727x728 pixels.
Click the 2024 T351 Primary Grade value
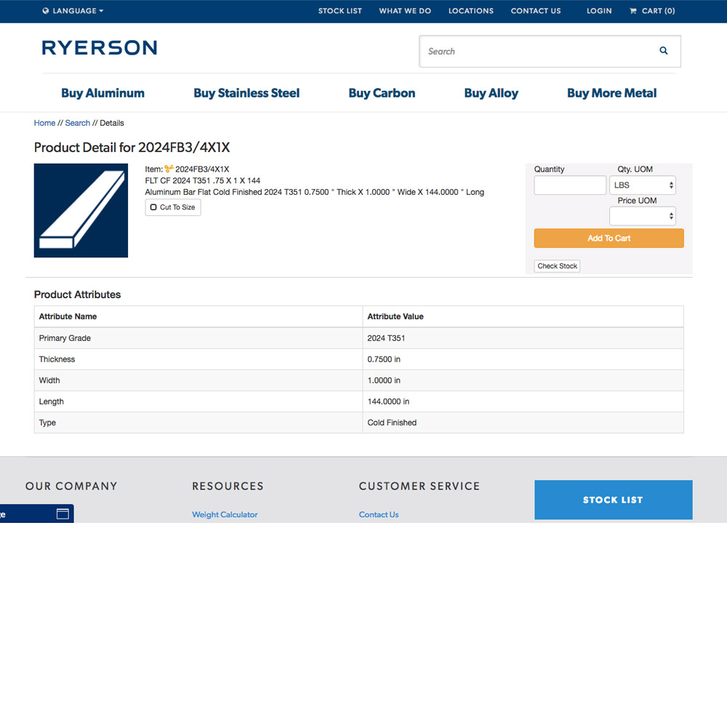(x=386, y=338)
